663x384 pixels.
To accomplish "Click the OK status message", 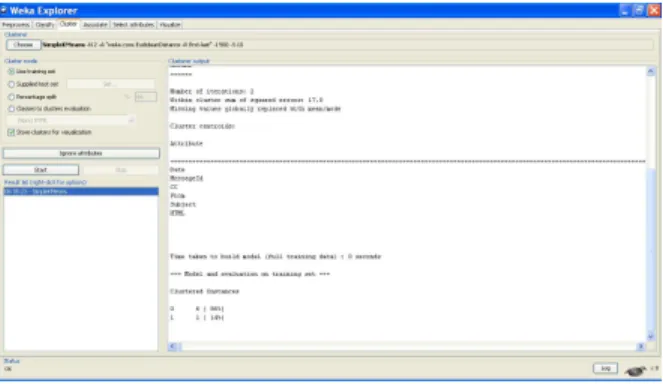I will click(x=8, y=369).
